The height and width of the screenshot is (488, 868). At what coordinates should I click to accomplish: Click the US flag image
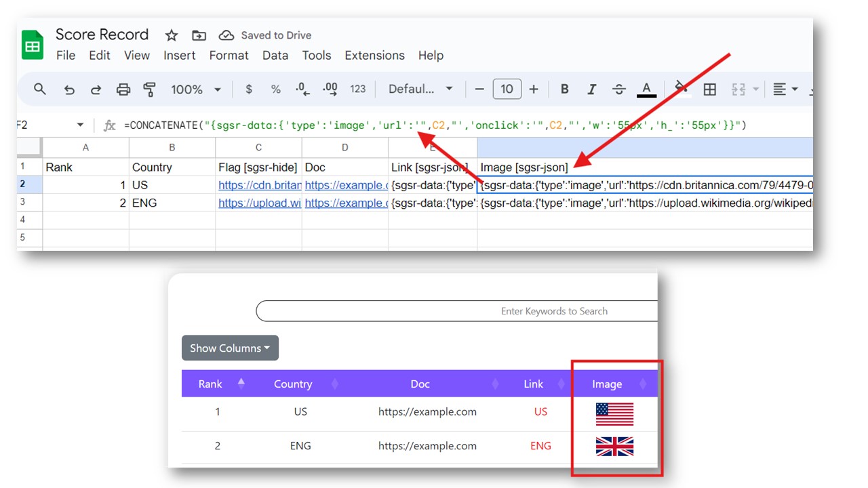(614, 414)
